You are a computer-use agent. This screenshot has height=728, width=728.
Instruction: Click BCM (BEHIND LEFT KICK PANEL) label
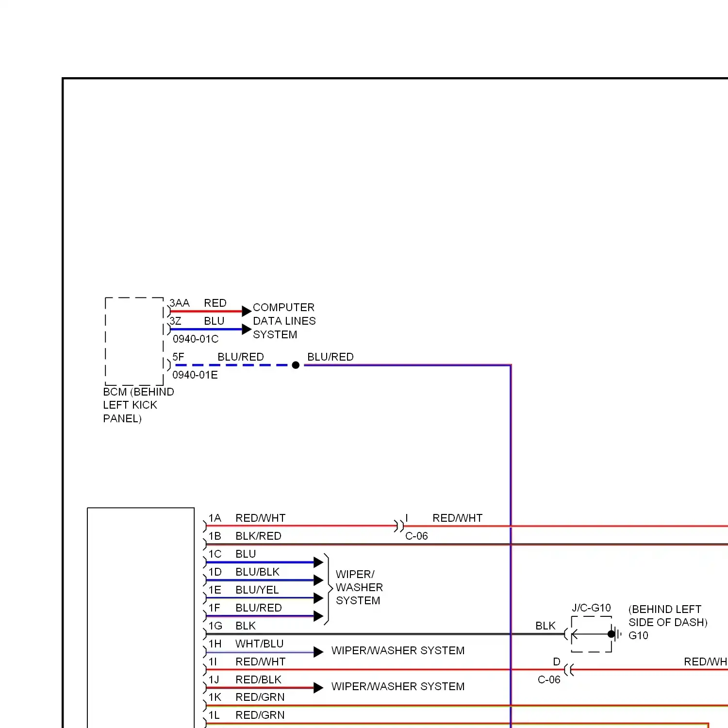pos(138,405)
